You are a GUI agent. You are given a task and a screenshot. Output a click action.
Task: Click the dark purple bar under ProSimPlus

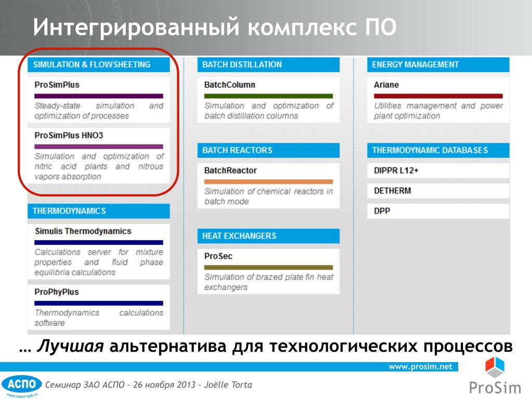point(99,96)
